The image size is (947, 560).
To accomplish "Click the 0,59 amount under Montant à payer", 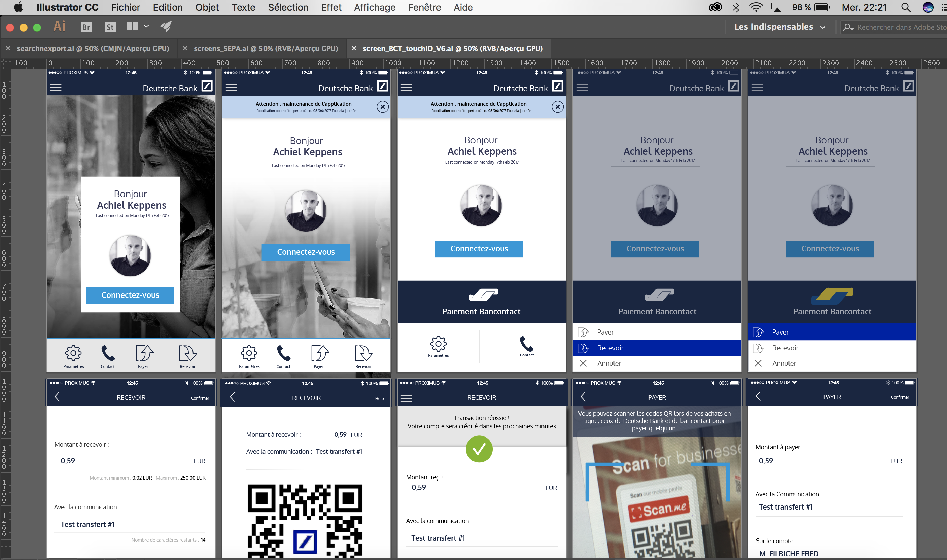I will tap(766, 461).
